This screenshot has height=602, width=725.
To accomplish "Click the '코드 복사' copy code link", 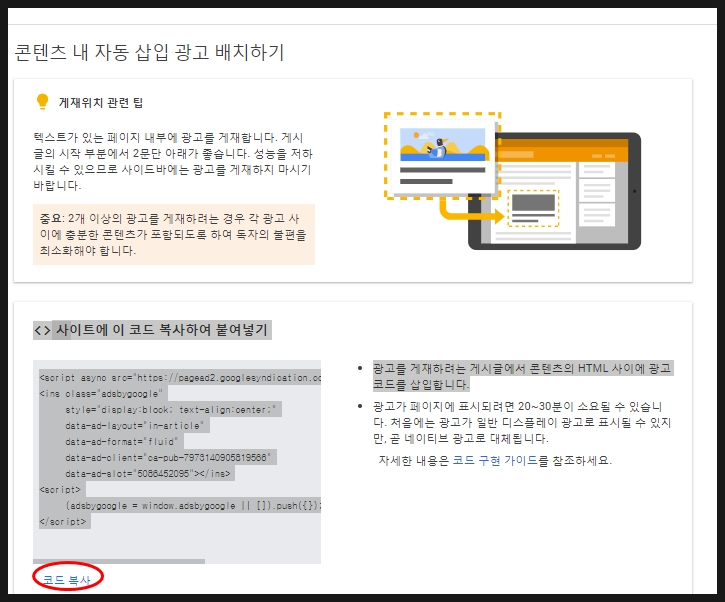I will point(67,580).
